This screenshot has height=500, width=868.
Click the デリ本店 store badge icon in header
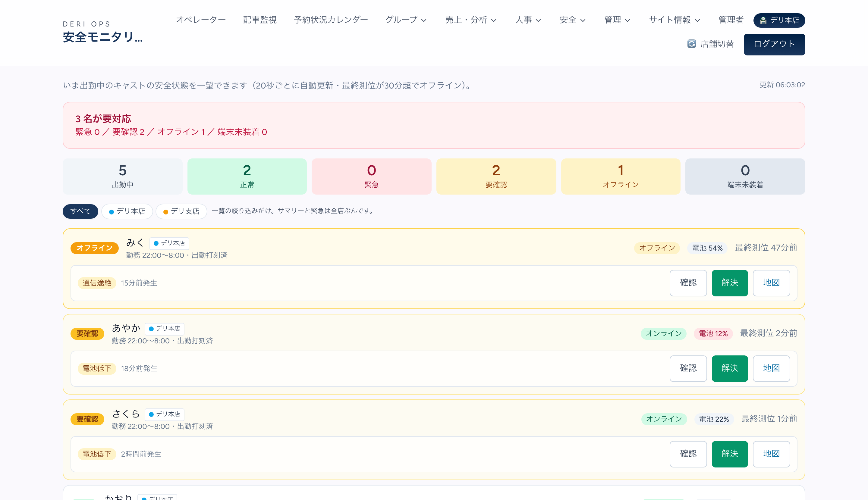click(763, 20)
